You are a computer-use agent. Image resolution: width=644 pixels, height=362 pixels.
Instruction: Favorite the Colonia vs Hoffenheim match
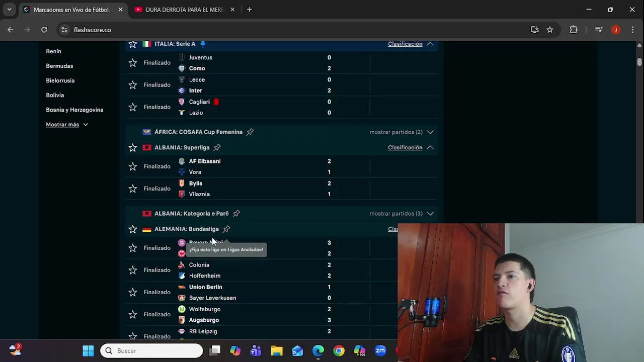coord(133,270)
